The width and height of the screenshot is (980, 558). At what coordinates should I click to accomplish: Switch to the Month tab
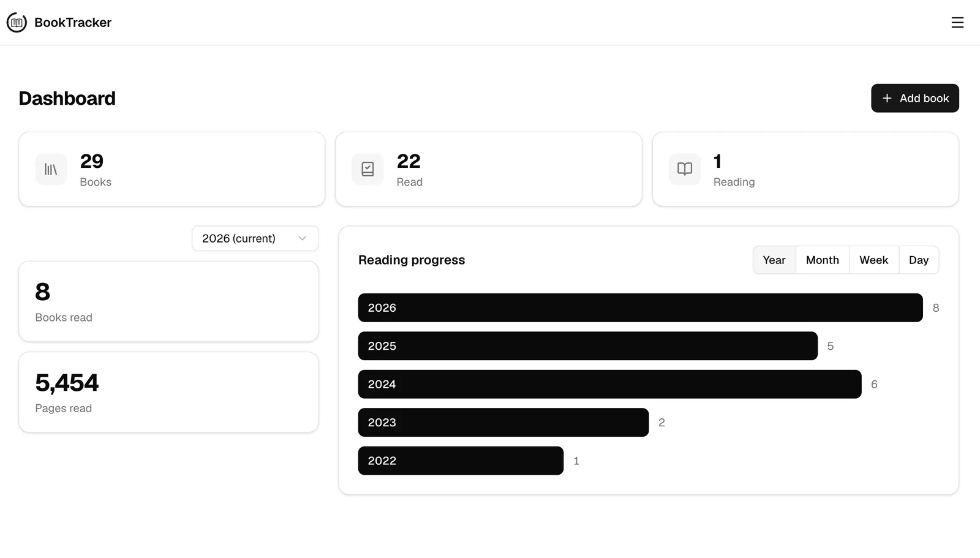click(x=822, y=260)
